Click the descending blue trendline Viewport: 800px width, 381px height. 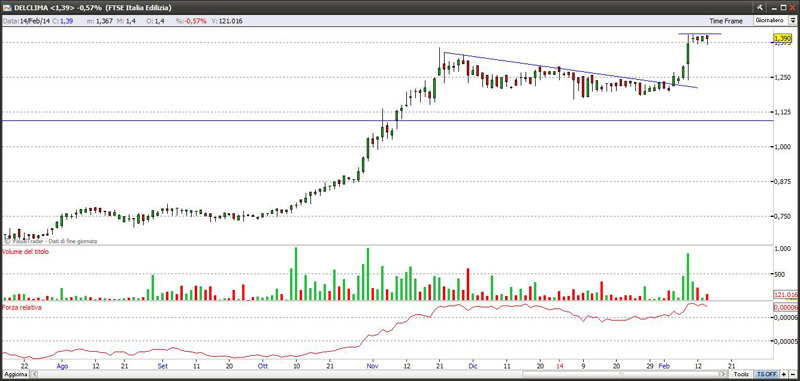coord(571,70)
